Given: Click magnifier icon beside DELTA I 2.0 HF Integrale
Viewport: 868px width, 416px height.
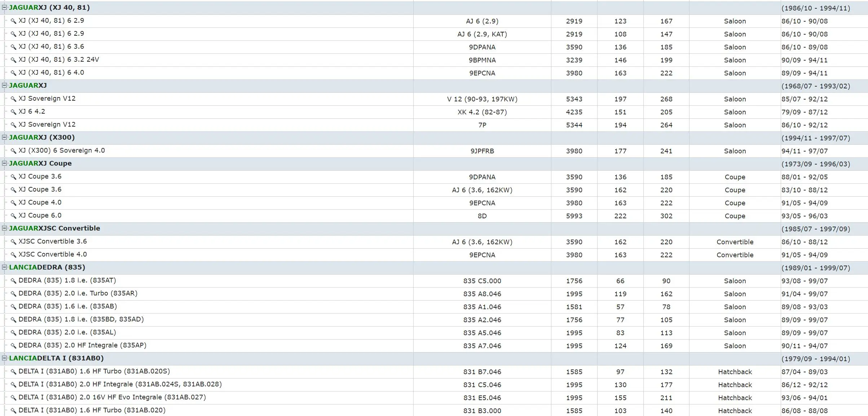Looking at the screenshot, I should pyautogui.click(x=13, y=385).
